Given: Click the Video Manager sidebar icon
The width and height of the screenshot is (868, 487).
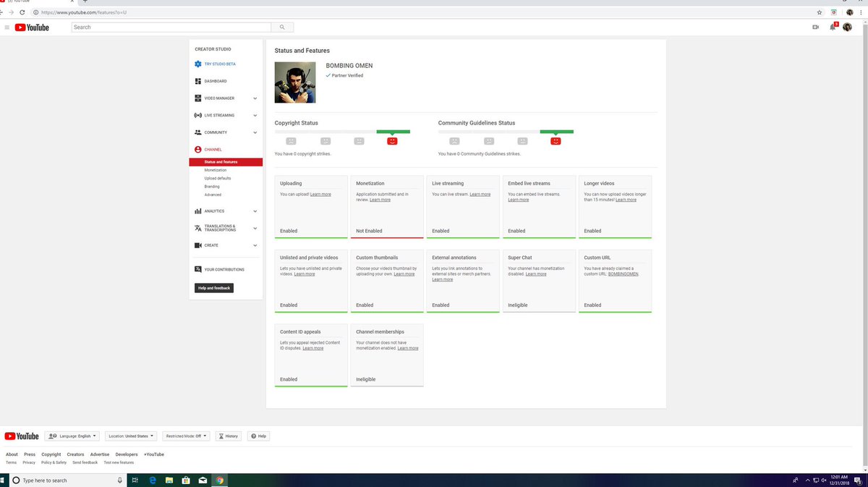Looking at the screenshot, I should (x=198, y=98).
